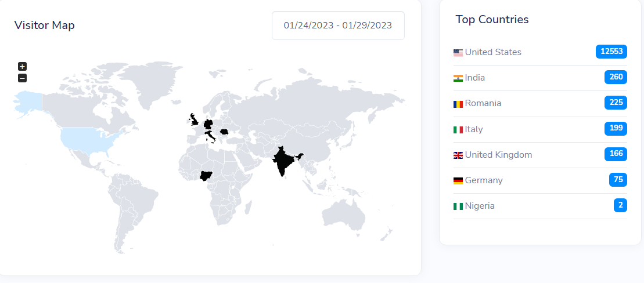Click the Italy flag icon
Screen dimensions: 644x283
click(x=458, y=130)
